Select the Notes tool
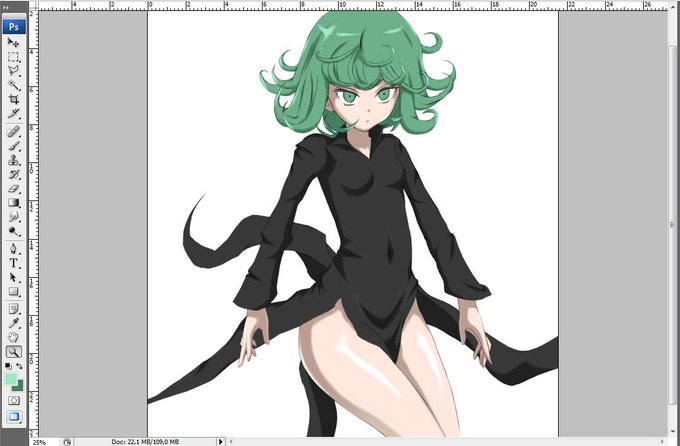Image resolution: width=680 pixels, height=446 pixels. point(13,309)
